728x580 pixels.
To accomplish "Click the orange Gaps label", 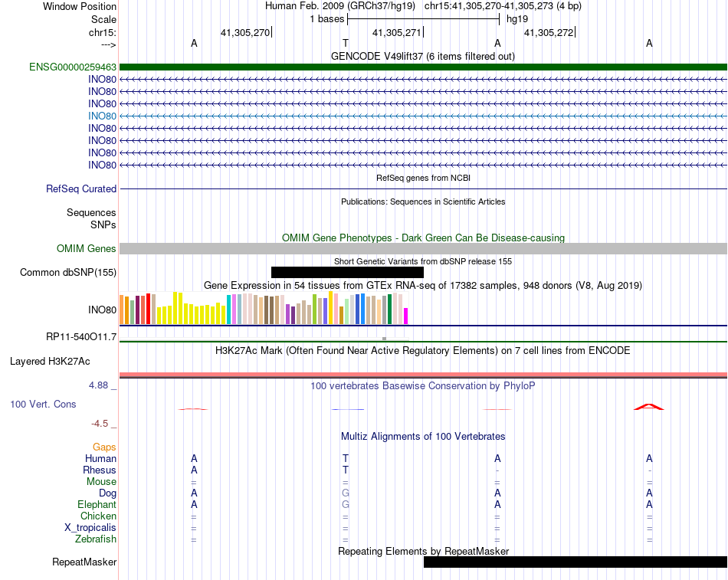I will tap(104, 447).
